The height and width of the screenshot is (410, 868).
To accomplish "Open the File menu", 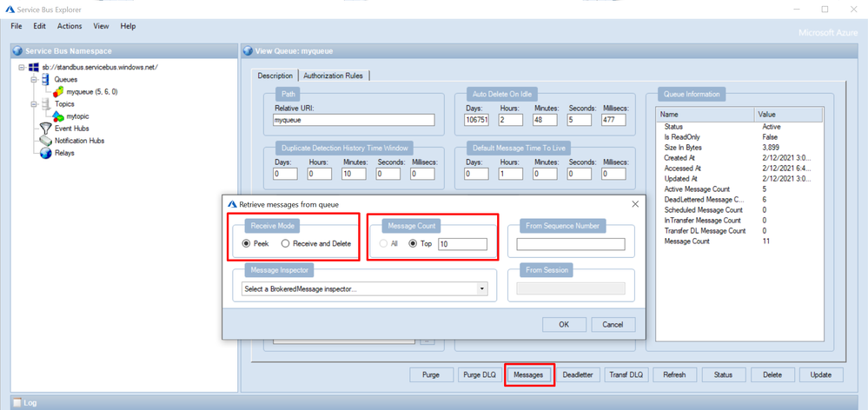I will 17,26.
